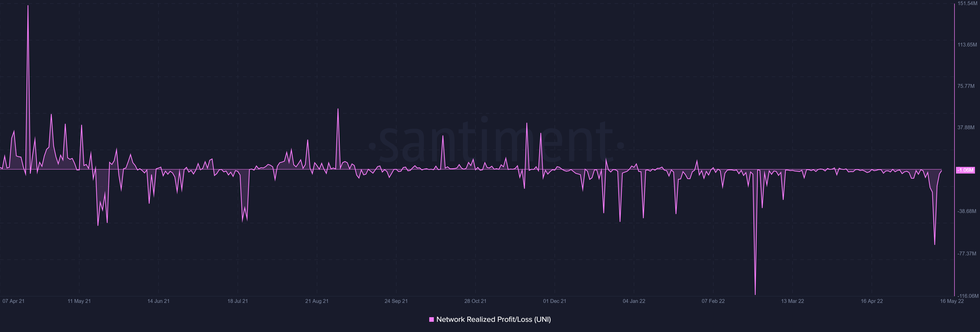Click the -116.06M y-axis value
The width and height of the screenshot is (980, 332).
968,296
